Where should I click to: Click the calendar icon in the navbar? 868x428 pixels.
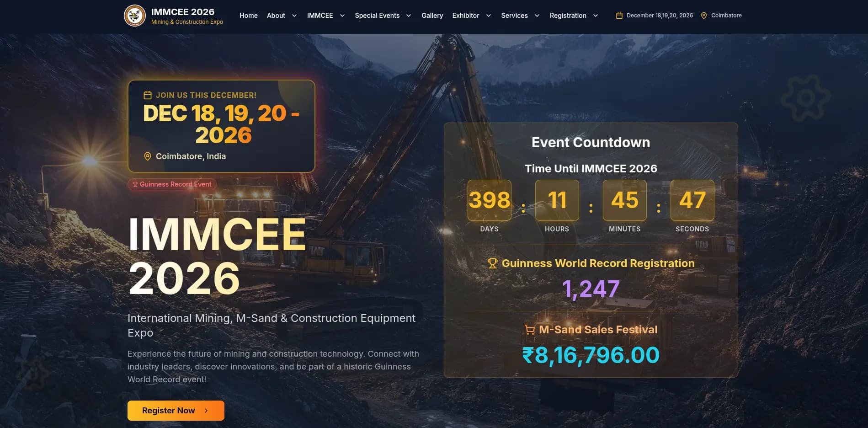pyautogui.click(x=619, y=16)
